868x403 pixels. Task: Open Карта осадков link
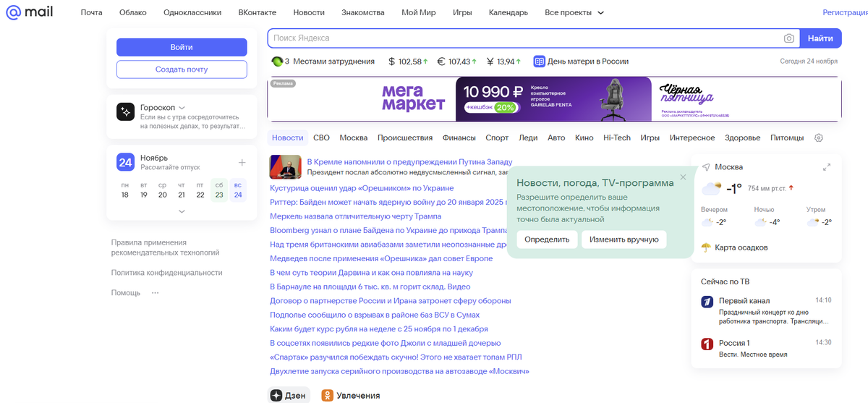[x=741, y=247]
